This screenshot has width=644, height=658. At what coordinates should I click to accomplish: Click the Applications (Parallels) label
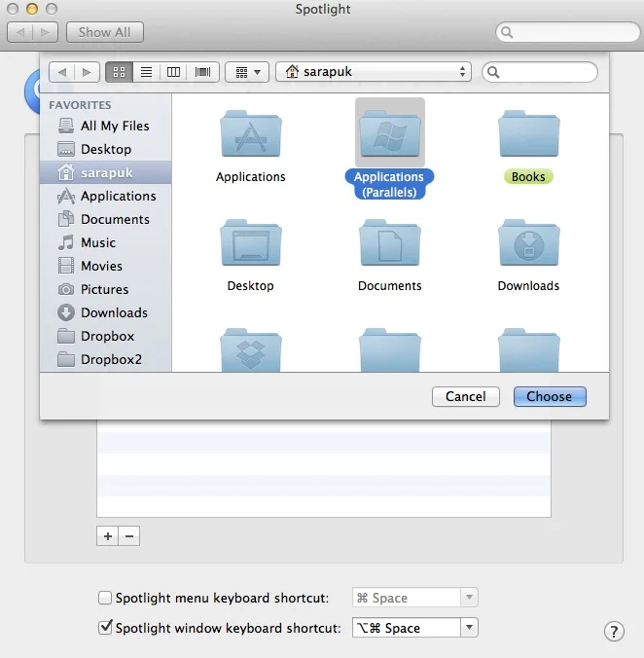[x=389, y=184]
